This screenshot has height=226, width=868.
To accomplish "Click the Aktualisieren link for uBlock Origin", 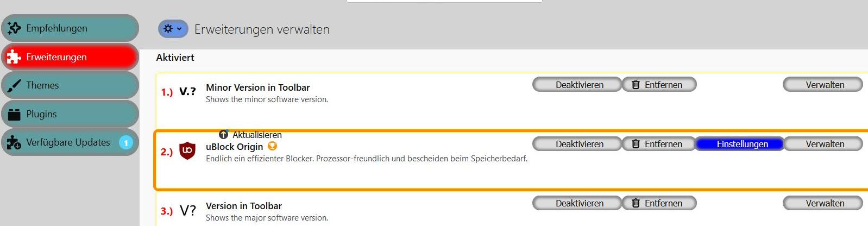I will (x=257, y=135).
